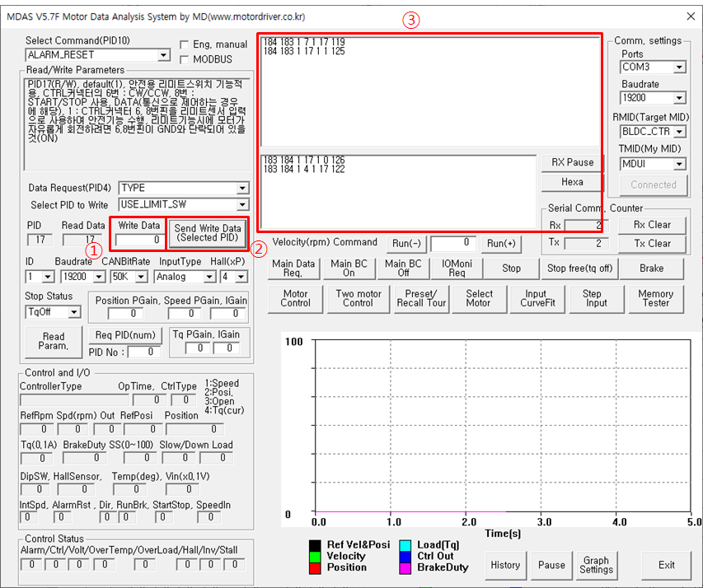
Task: Click the green Velocity legend swatch
Action: [x=315, y=557]
